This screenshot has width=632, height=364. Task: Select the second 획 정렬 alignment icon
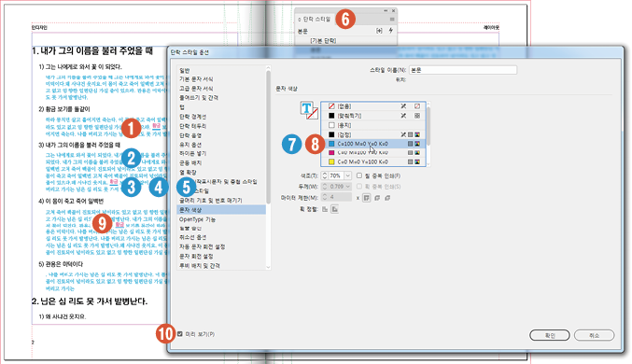point(334,209)
